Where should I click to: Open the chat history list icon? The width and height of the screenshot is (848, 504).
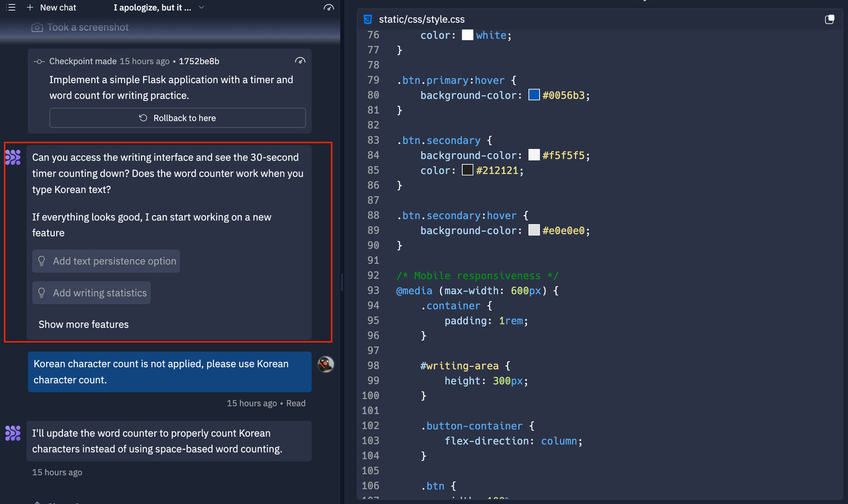11,7
